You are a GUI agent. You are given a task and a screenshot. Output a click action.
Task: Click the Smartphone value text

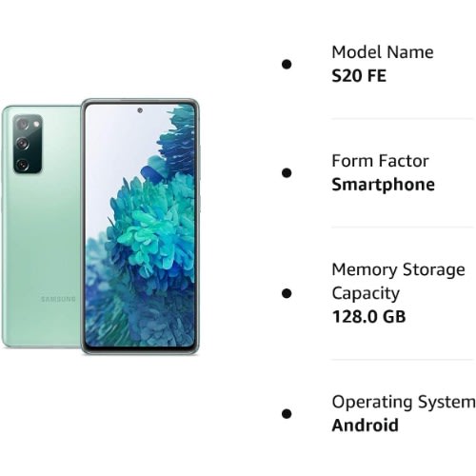383,185
